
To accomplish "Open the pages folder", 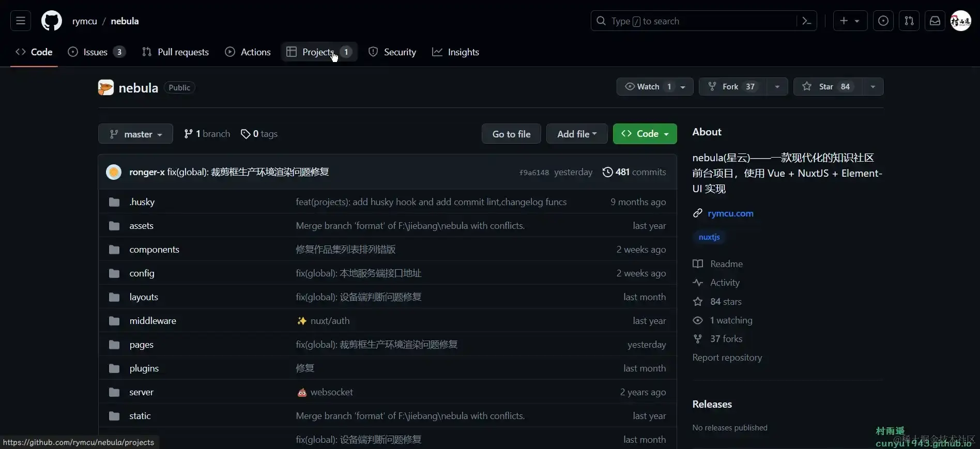I will pyautogui.click(x=141, y=345).
